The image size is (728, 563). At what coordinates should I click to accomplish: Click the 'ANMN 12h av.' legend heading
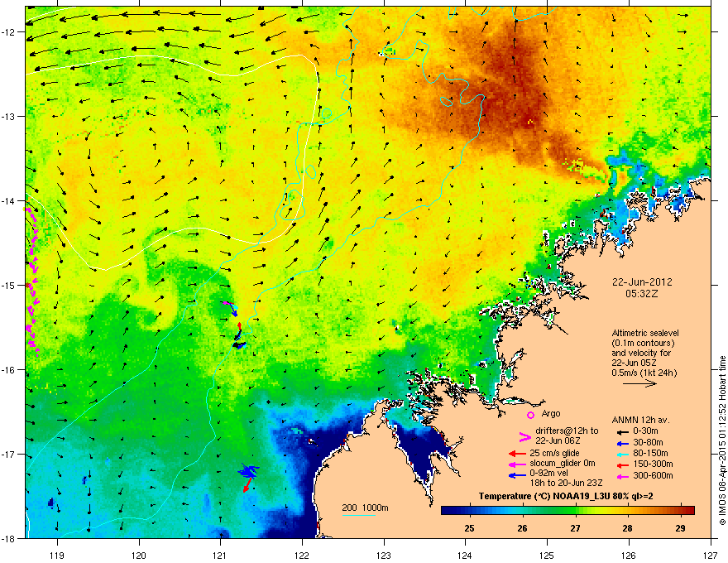[x=640, y=420]
